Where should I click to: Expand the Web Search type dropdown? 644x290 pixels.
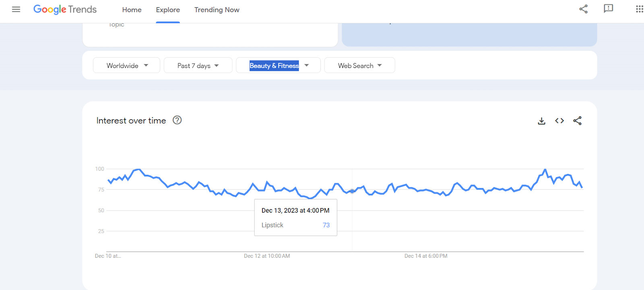[x=359, y=65]
